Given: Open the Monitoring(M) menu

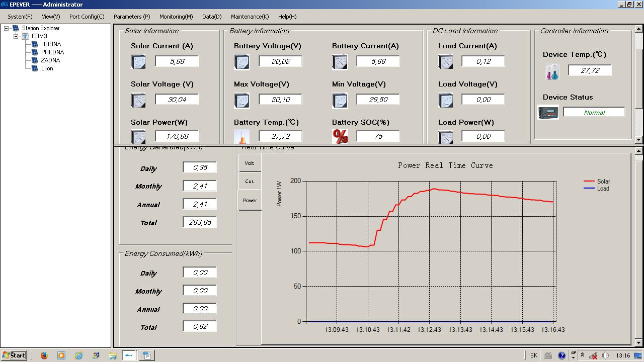Looking at the screenshot, I should tap(176, 17).
